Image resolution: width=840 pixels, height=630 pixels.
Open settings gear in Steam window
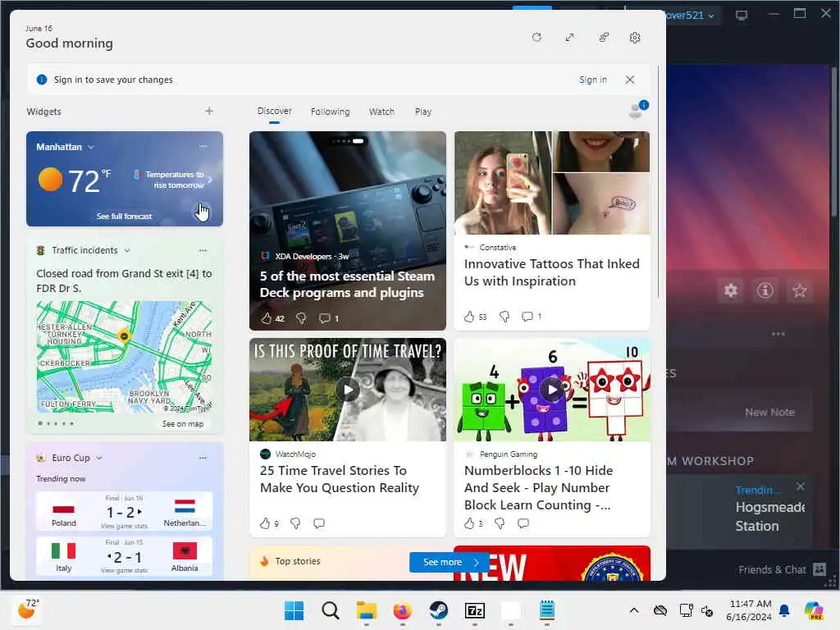tap(731, 290)
